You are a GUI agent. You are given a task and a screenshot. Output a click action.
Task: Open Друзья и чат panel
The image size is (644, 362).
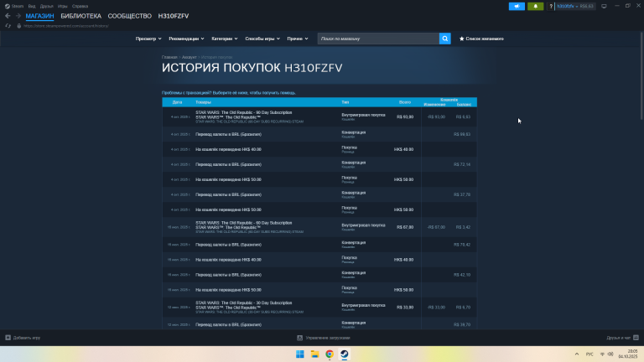tap(618, 338)
